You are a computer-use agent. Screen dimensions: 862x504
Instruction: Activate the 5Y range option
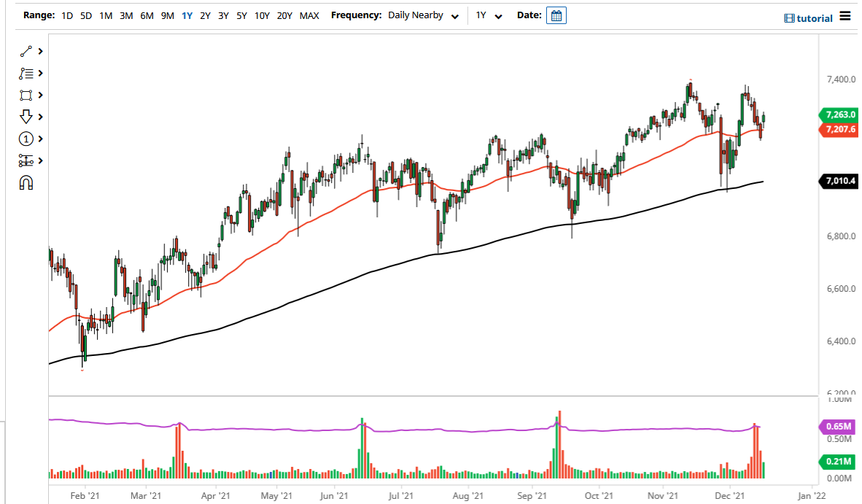coord(241,15)
